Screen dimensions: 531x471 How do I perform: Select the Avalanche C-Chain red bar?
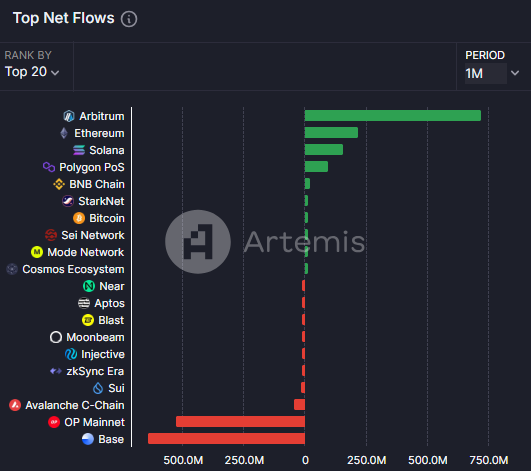299,405
